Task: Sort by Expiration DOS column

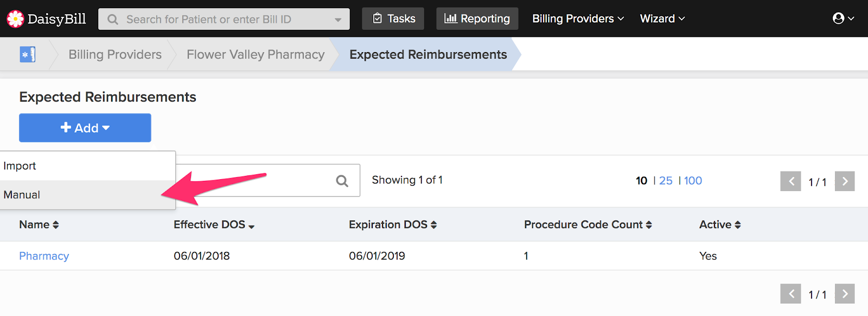Action: pyautogui.click(x=393, y=225)
